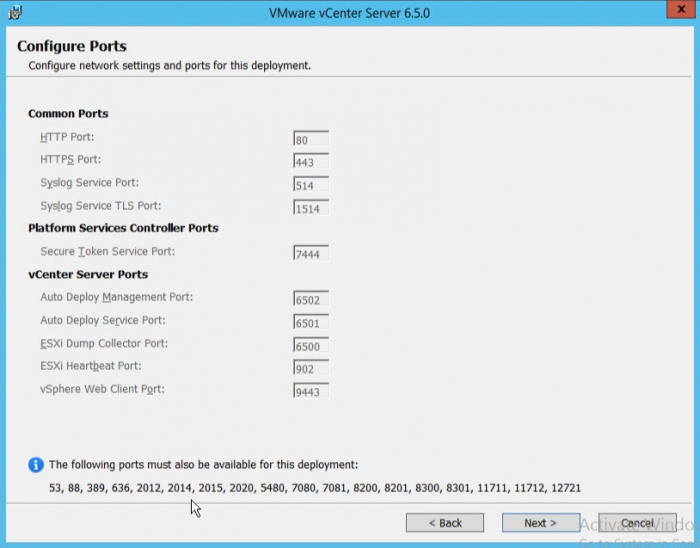Click the "Secure Token Service Port:" label
Screen dimensions: 700x548
point(108,251)
